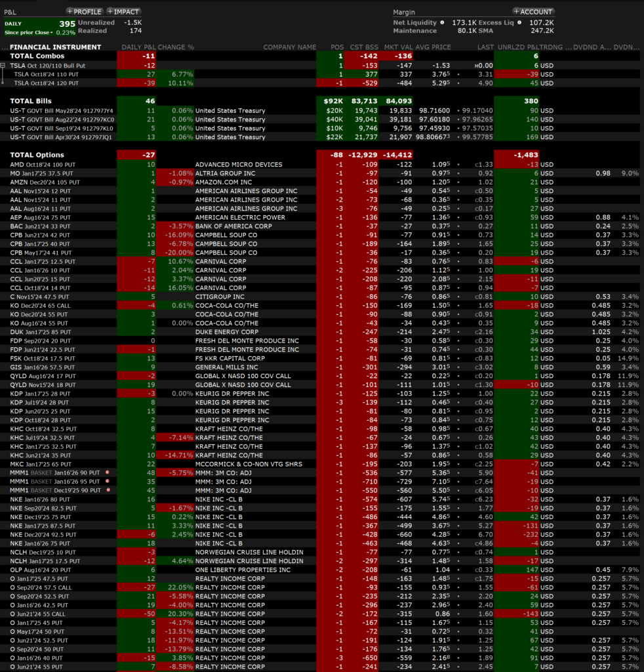The image size is (644, 672).
Task: Click red dot beside MMM1 Dec19'25 90 PUT
Action: click(106, 490)
